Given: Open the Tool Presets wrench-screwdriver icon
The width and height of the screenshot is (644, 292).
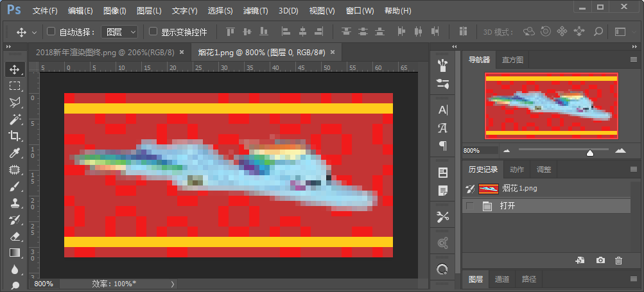Looking at the screenshot, I should click(x=443, y=217).
